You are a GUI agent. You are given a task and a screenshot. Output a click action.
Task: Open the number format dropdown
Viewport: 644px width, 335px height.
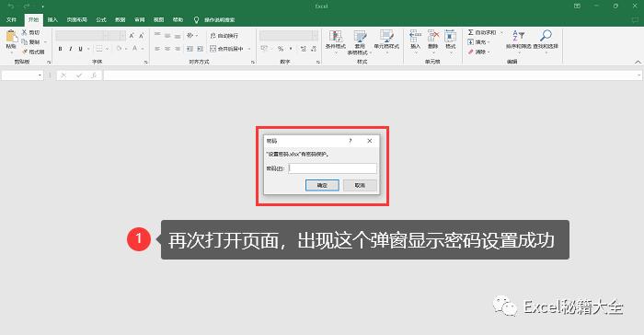click(x=315, y=36)
